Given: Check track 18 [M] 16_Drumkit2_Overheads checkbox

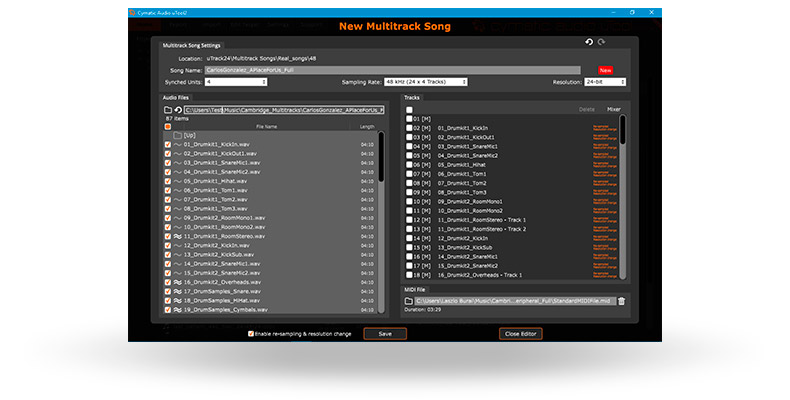Looking at the screenshot, I should click(x=409, y=275).
